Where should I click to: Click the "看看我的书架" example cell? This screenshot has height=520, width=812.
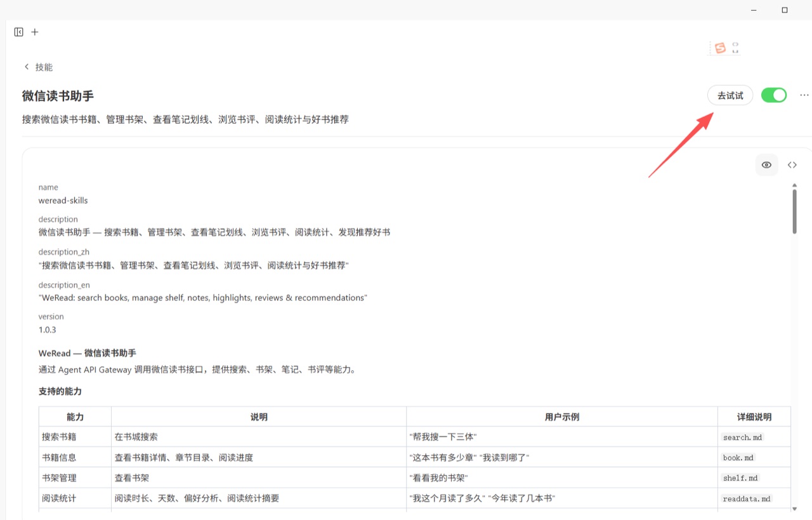(x=562, y=477)
